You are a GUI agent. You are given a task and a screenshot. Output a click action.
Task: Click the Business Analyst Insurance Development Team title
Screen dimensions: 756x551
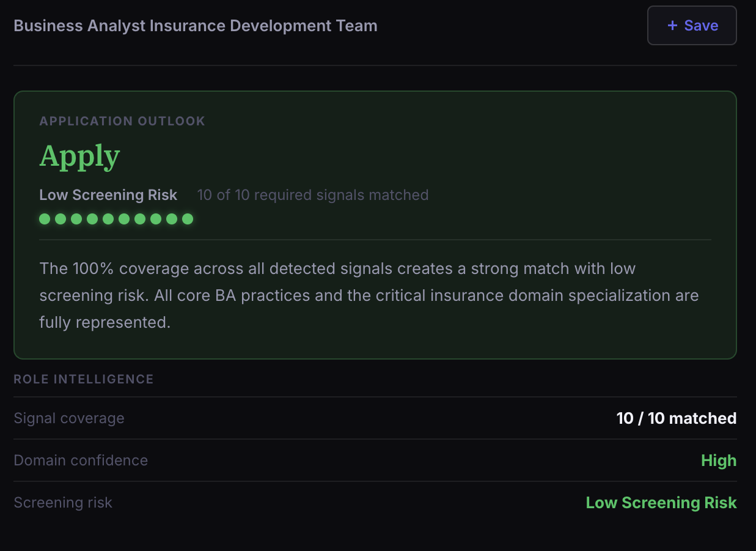pyautogui.click(x=196, y=26)
